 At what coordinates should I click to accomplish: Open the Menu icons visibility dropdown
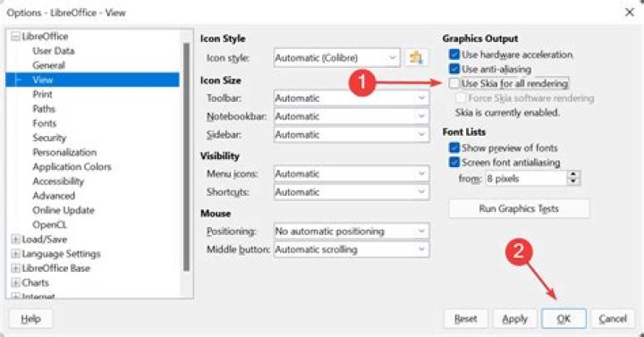[352, 173]
